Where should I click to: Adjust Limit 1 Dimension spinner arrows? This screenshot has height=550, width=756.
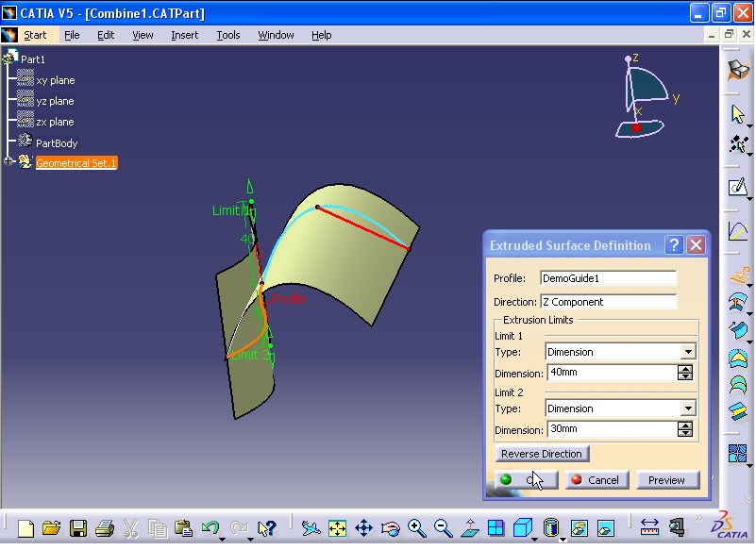pos(684,373)
